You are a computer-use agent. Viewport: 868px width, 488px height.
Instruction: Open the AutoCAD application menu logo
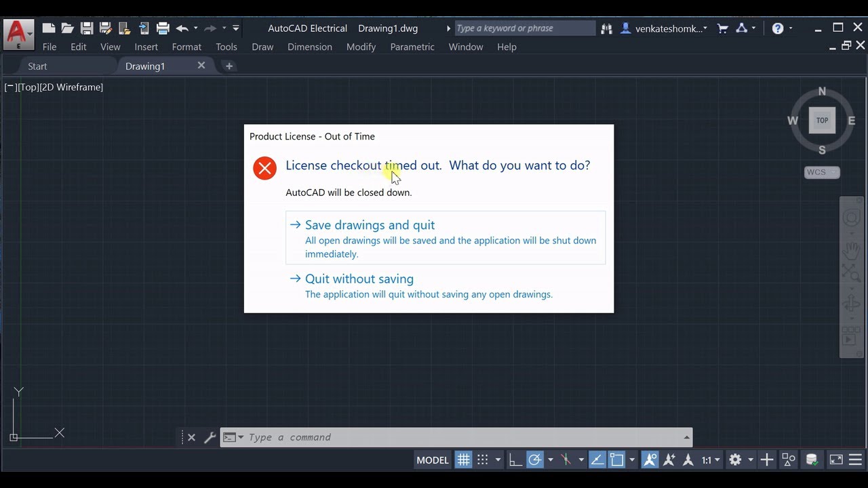pyautogui.click(x=19, y=34)
